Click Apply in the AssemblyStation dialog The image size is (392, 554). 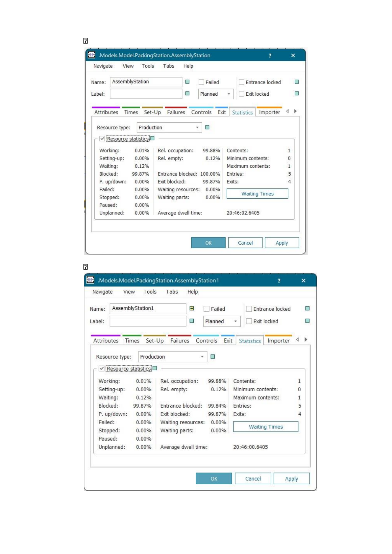(282, 243)
